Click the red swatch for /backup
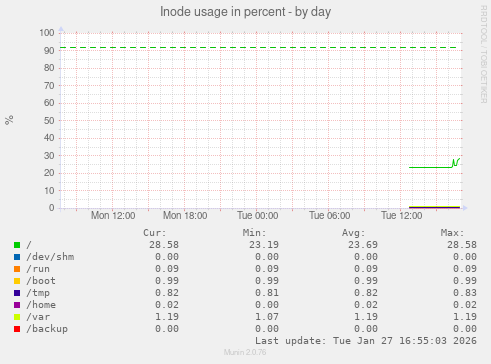This screenshot has width=491, height=364. (17, 329)
